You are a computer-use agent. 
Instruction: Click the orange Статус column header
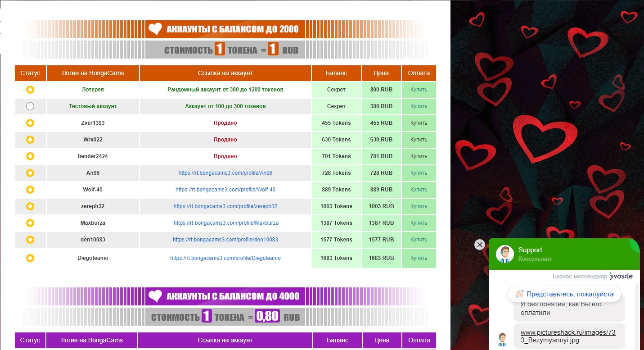(x=30, y=73)
